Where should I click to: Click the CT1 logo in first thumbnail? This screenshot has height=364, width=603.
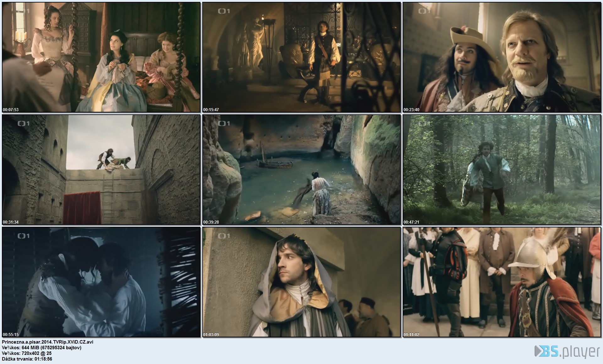24,11
